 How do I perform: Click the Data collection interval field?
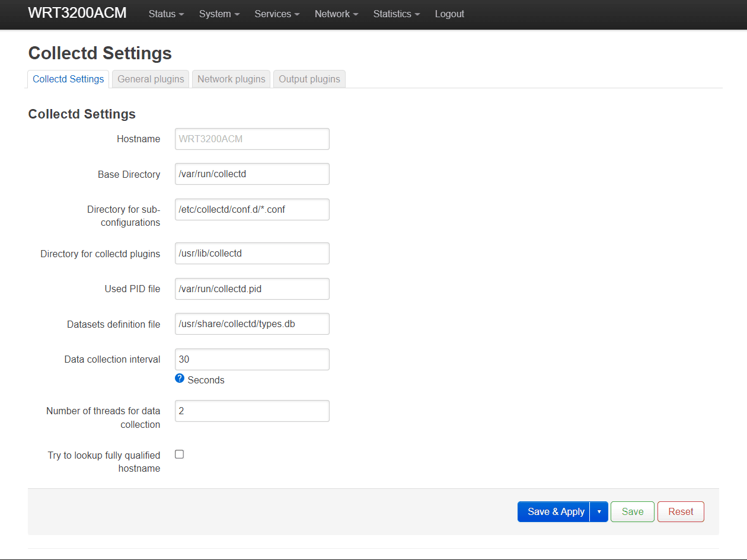[x=252, y=359]
